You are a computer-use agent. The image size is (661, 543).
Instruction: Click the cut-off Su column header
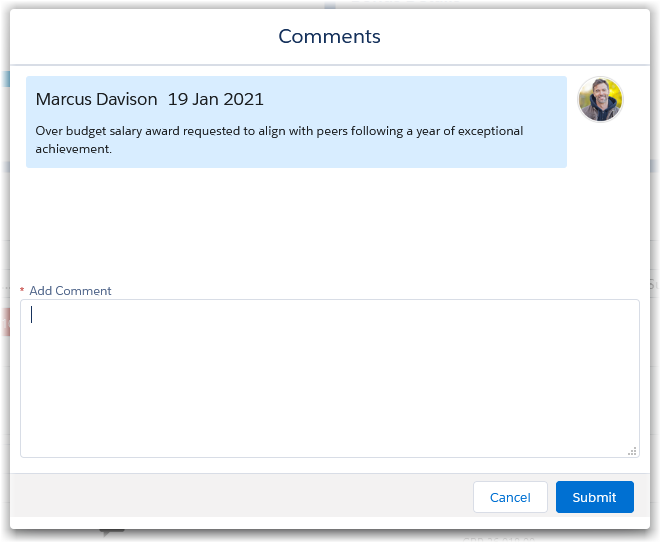655,285
